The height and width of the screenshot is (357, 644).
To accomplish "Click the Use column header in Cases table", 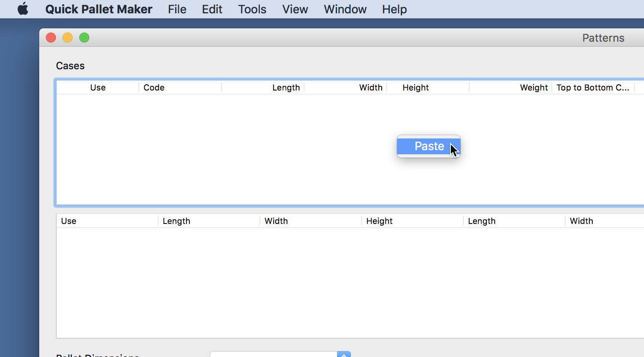I will 98,88.
